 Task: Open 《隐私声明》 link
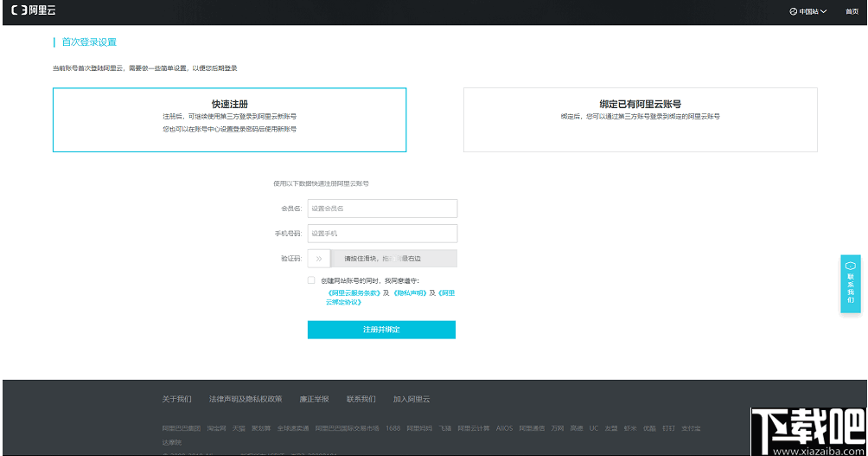(x=410, y=293)
